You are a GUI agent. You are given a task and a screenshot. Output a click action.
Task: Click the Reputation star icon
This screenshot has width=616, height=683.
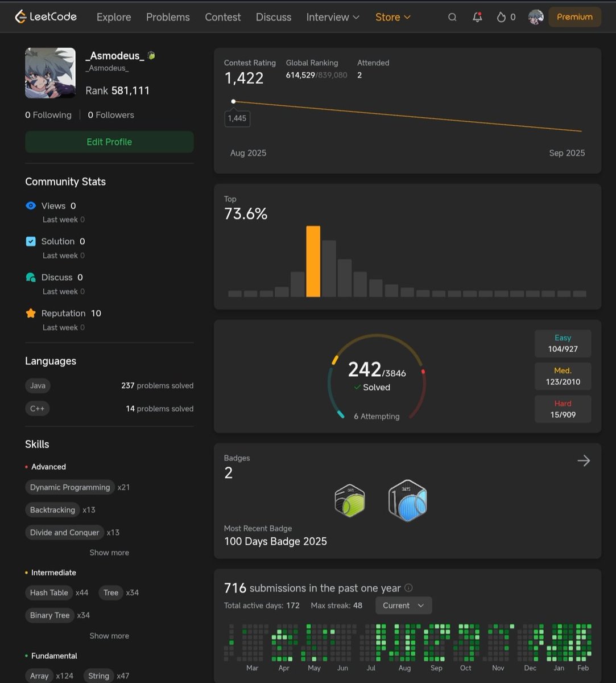[x=31, y=313]
